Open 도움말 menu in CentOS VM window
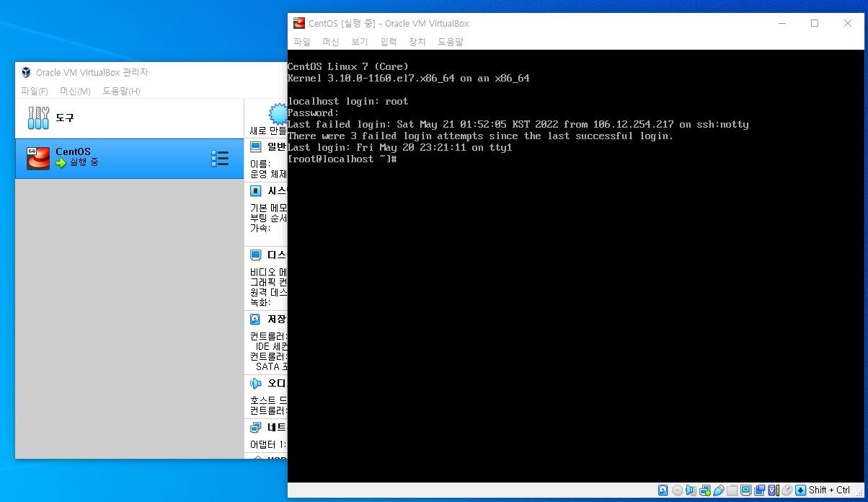 tap(451, 42)
